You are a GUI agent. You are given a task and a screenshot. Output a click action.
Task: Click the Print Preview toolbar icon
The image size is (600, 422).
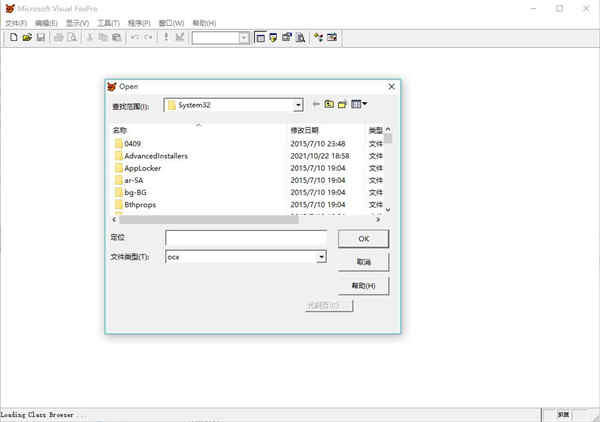[72, 37]
